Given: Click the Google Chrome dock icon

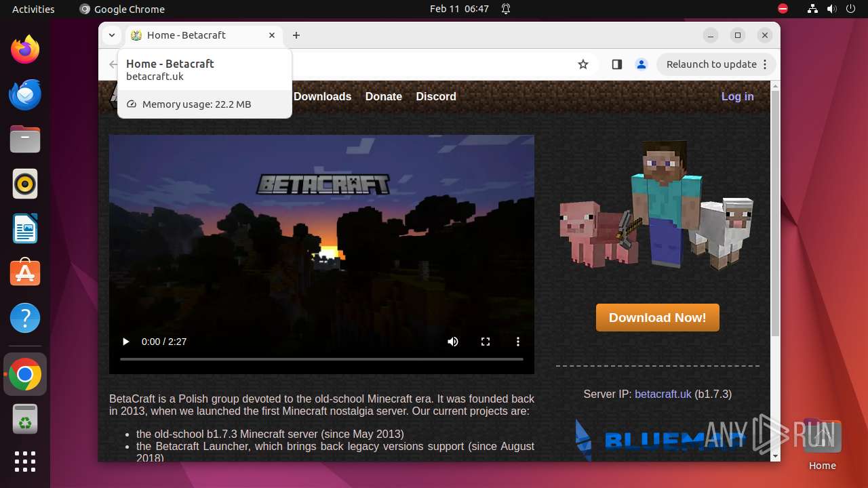Looking at the screenshot, I should click(25, 374).
